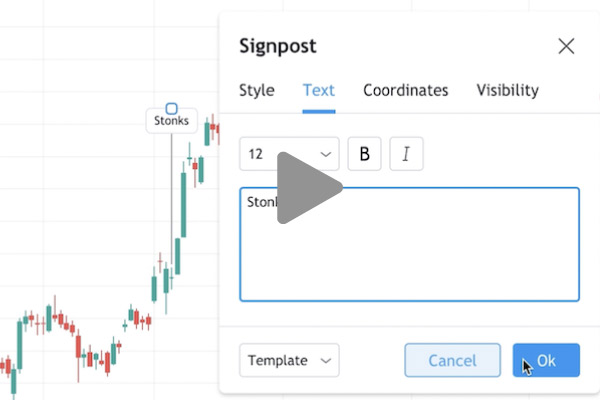Focus the signpost text input area
This screenshot has width=600, height=400.
coord(409,244)
